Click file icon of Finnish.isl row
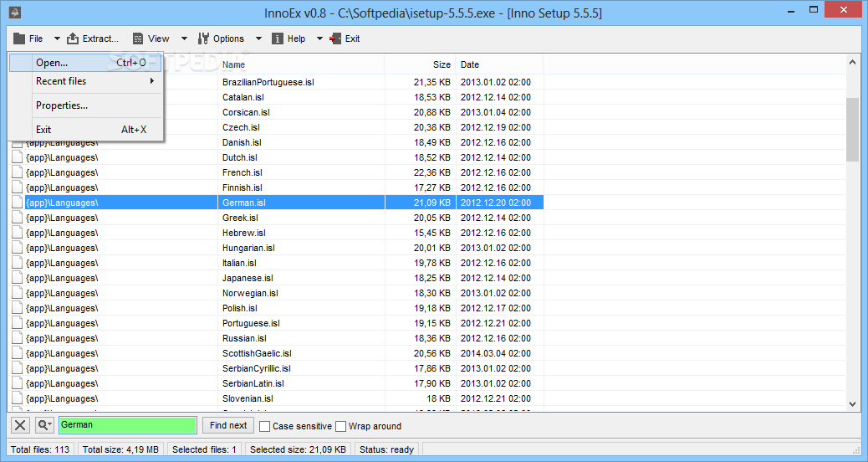Screen dimensions: 868x462 18,187
